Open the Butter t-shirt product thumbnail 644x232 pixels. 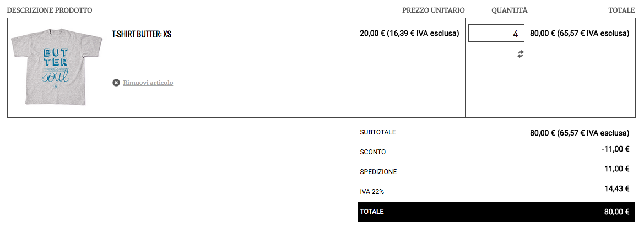coord(56,67)
